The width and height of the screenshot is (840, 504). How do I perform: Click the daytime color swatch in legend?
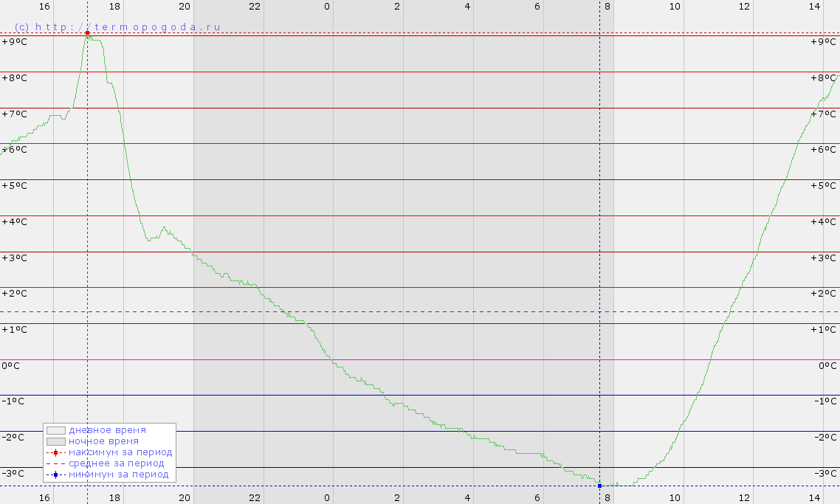pyautogui.click(x=55, y=430)
